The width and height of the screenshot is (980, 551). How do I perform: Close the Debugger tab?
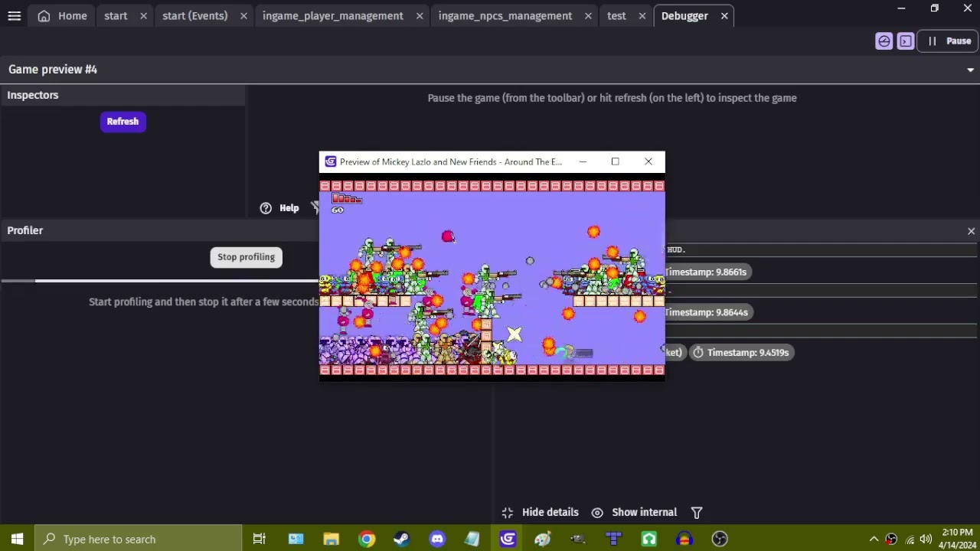pos(724,16)
